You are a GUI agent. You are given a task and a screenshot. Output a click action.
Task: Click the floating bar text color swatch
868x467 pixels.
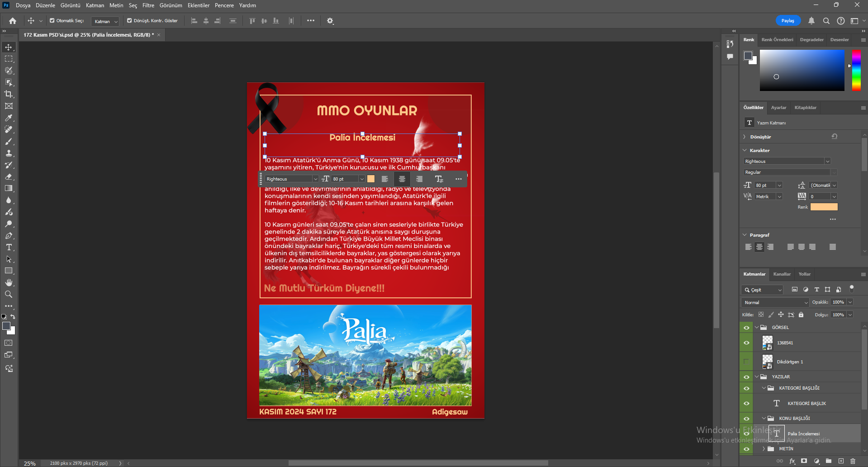pyautogui.click(x=371, y=179)
